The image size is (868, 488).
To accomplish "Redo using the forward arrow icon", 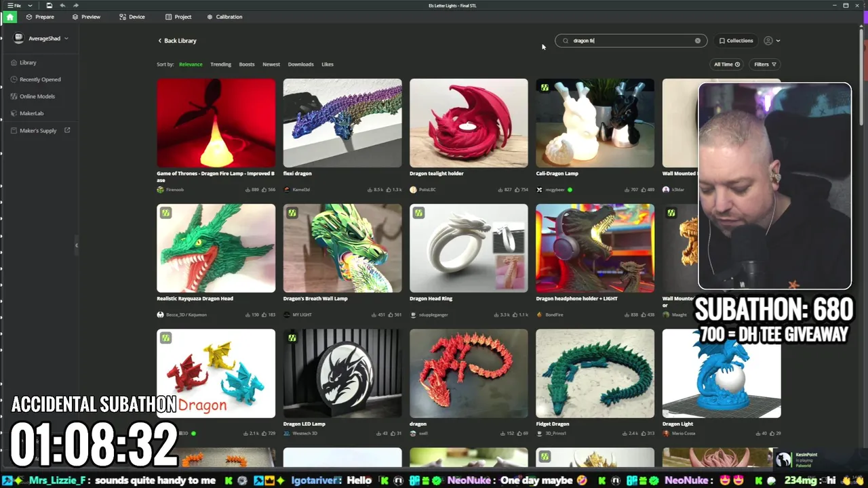I will point(76,5).
